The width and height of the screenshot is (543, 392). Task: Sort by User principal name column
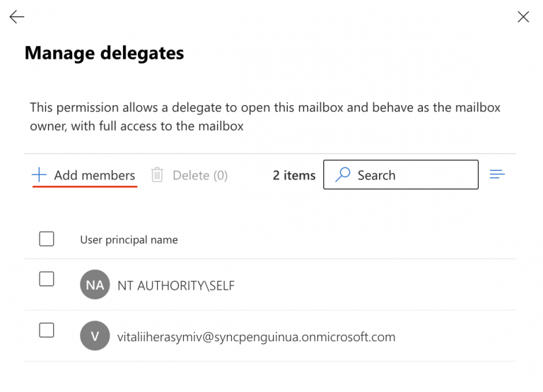click(x=129, y=239)
